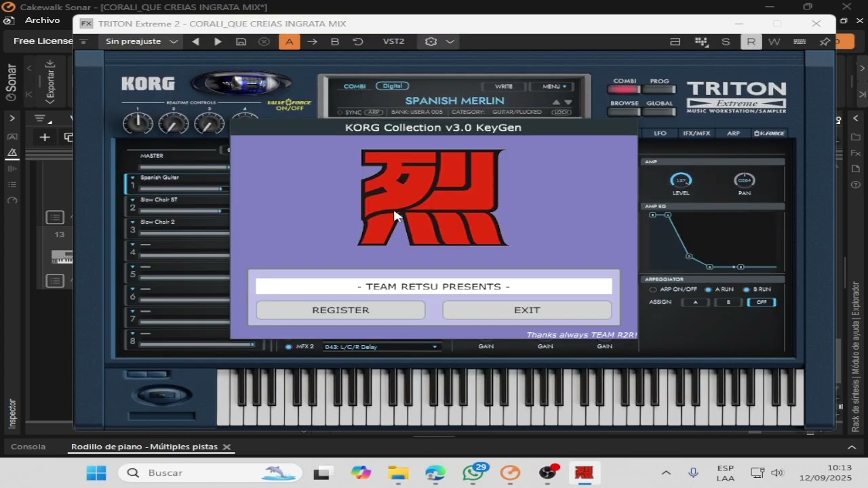Step to next program with down triangle

click(568, 102)
